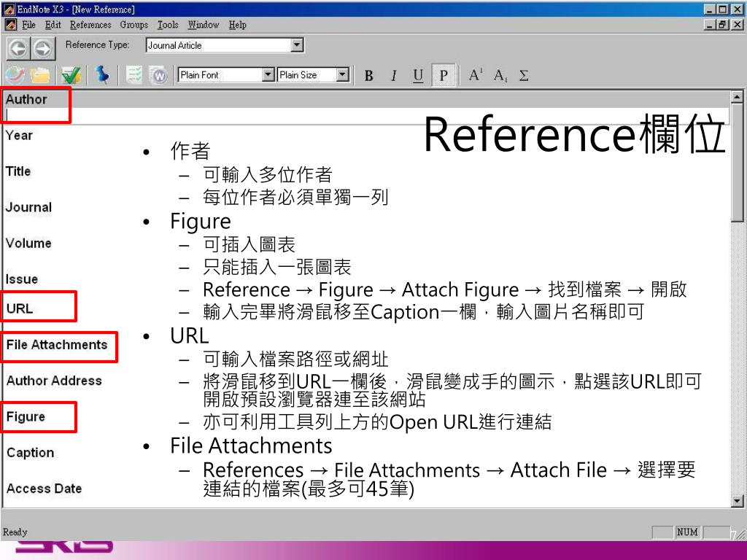This screenshot has width=747, height=560.
Task: Run spell check checkmark icon
Action: pos(71,75)
